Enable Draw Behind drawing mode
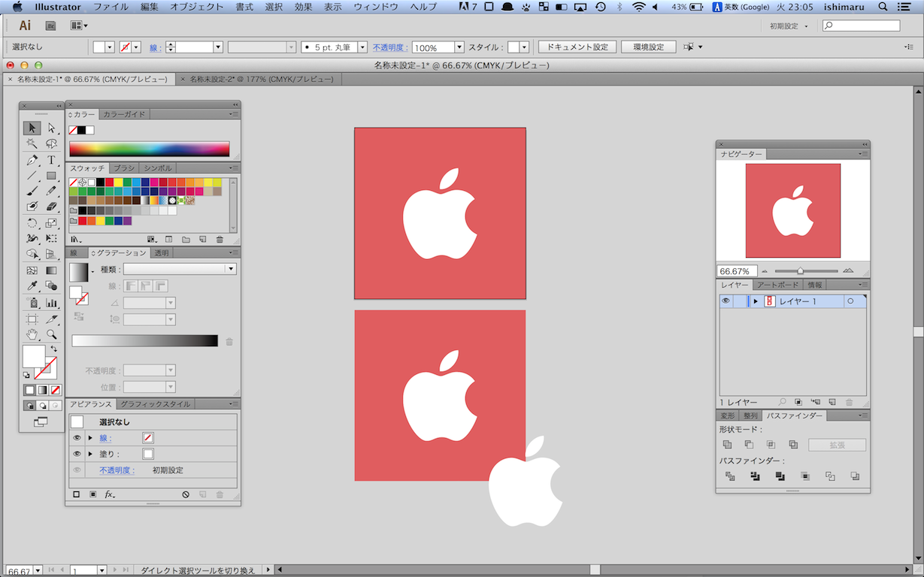The height and width of the screenshot is (577, 924). point(43,406)
